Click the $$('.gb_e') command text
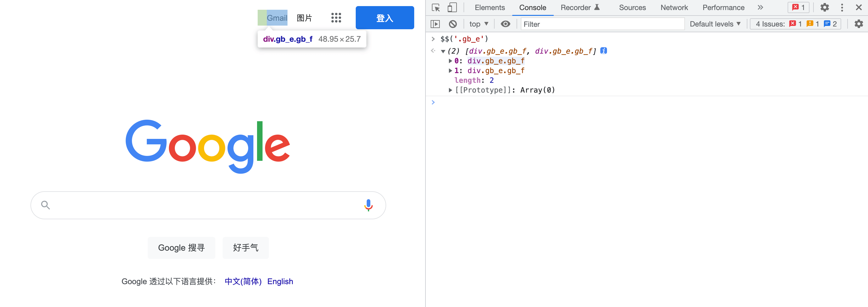The image size is (868, 307). coord(464,39)
